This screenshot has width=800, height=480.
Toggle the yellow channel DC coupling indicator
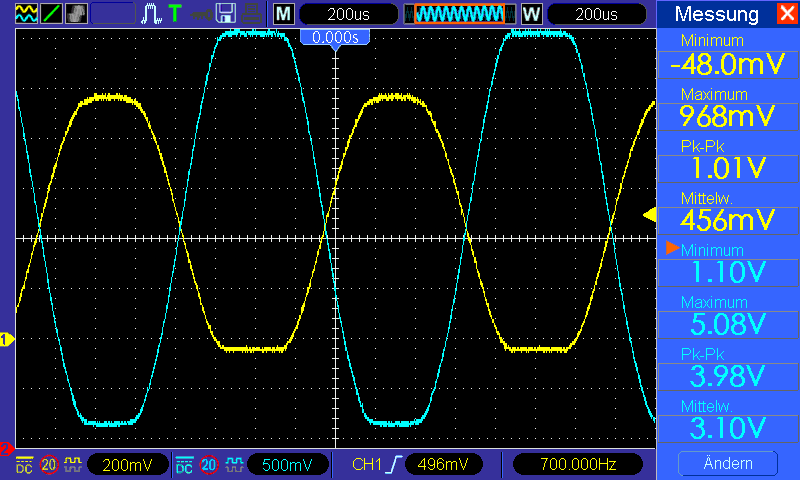click(24, 464)
